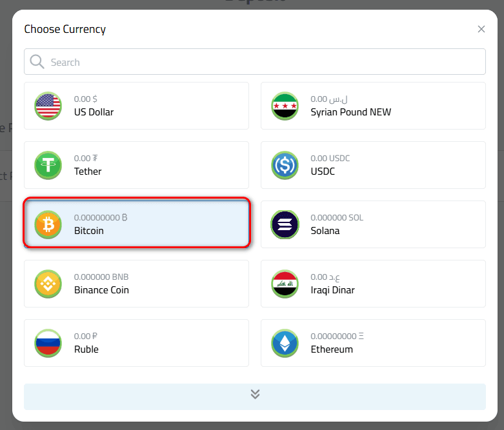Image resolution: width=504 pixels, height=430 pixels.
Task: Expand more currencies with double chevron
Action: 254,396
